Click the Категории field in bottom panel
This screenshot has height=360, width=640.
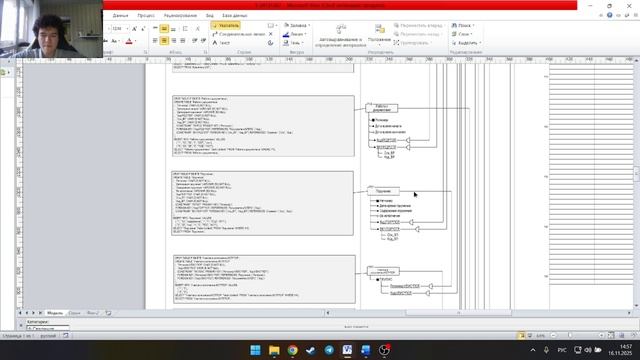[48, 328]
